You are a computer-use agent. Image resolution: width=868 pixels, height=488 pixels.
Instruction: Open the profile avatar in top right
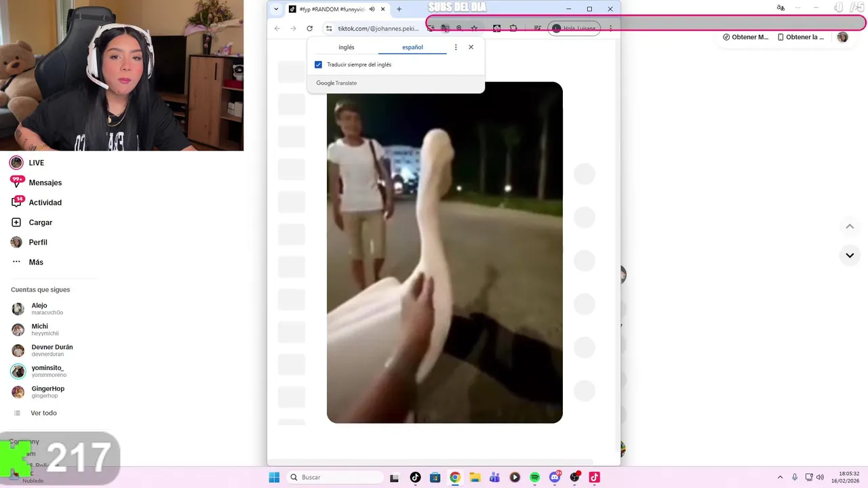842,37
